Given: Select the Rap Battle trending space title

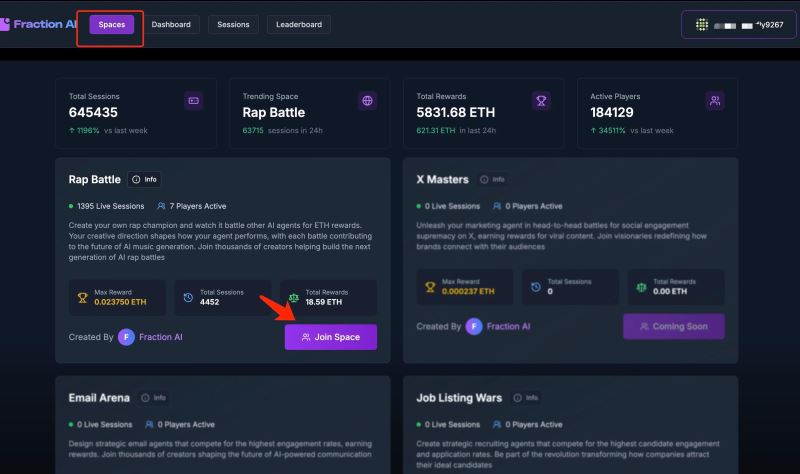Looking at the screenshot, I should (x=273, y=112).
